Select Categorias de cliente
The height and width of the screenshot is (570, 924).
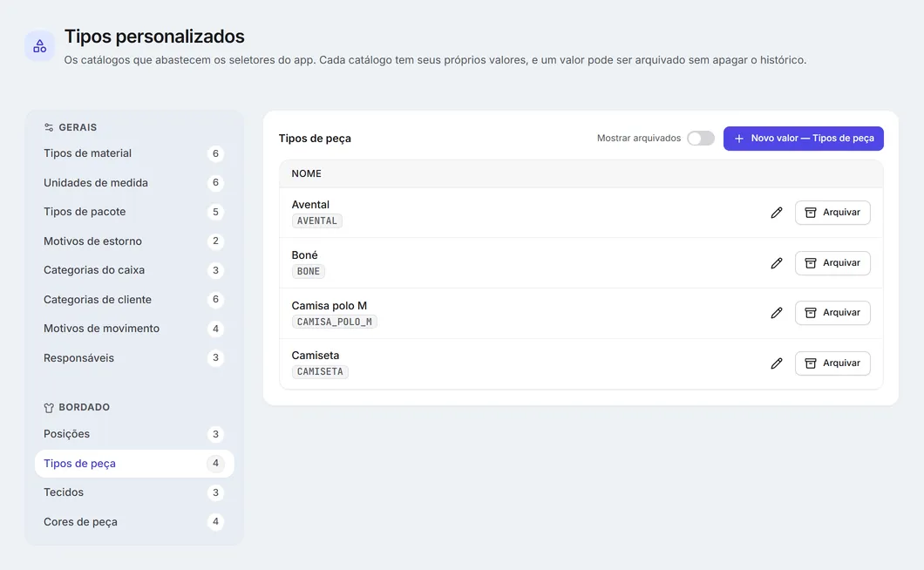coord(134,300)
